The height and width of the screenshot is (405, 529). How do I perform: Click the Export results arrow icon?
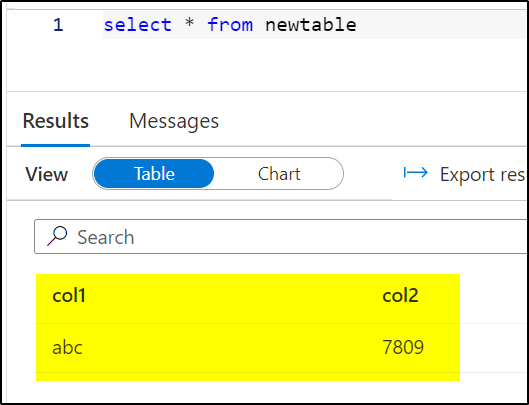(416, 173)
